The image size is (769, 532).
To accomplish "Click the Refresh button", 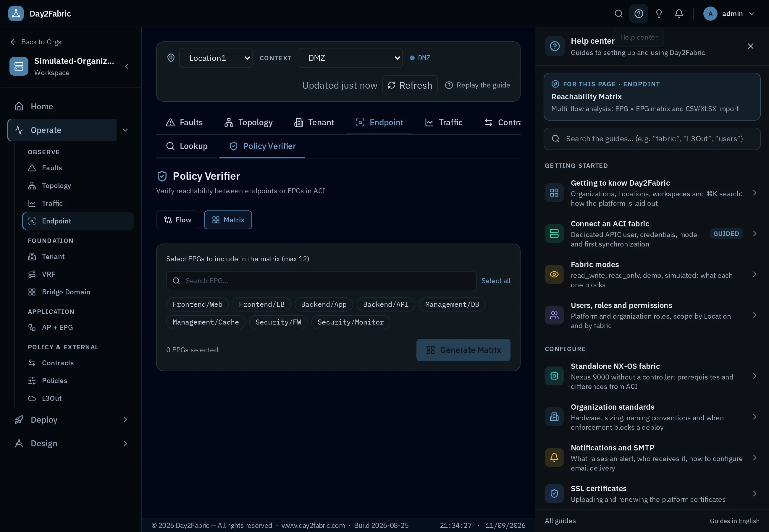I will 410,85.
